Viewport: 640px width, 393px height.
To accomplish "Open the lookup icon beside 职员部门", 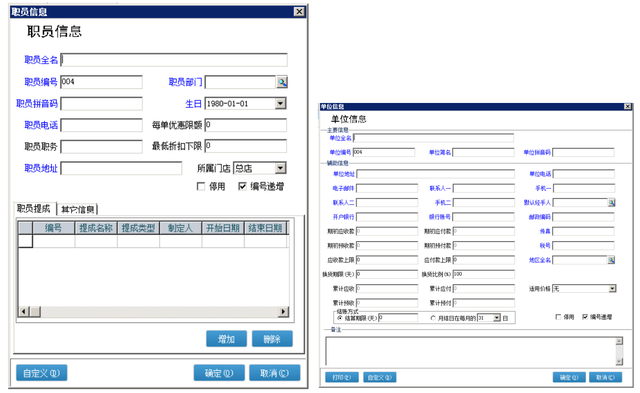I will tap(282, 82).
